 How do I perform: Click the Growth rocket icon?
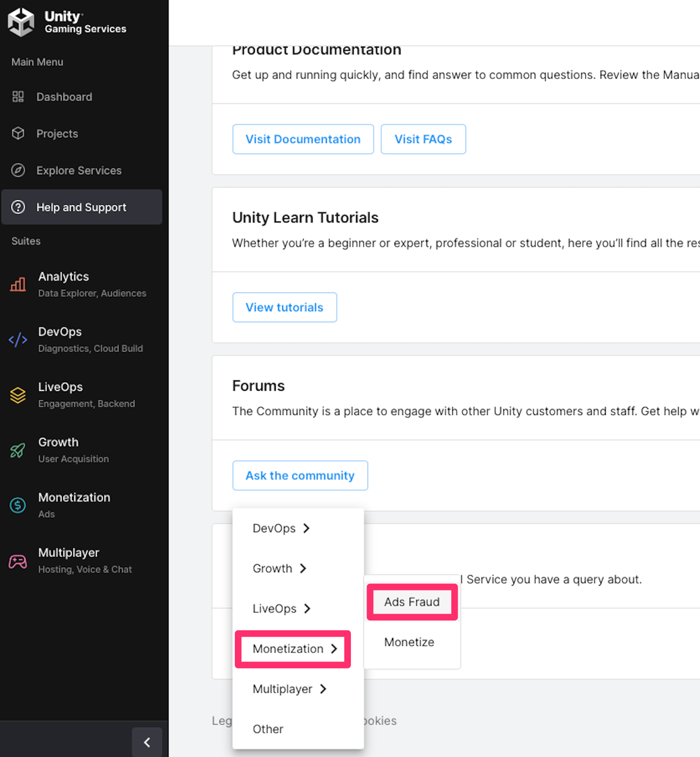[18, 450]
